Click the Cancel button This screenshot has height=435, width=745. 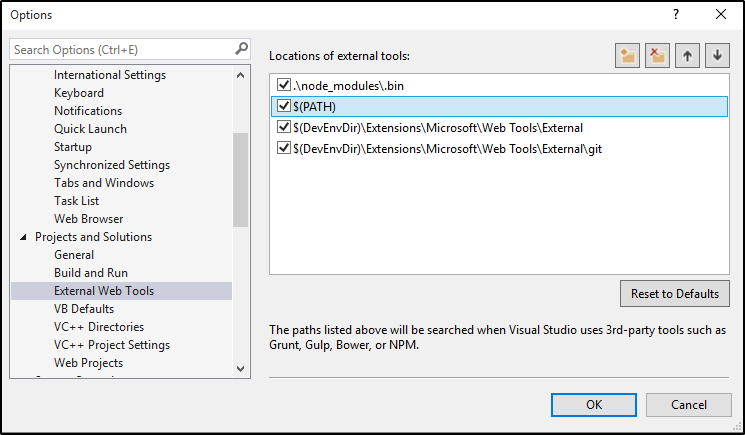point(688,405)
